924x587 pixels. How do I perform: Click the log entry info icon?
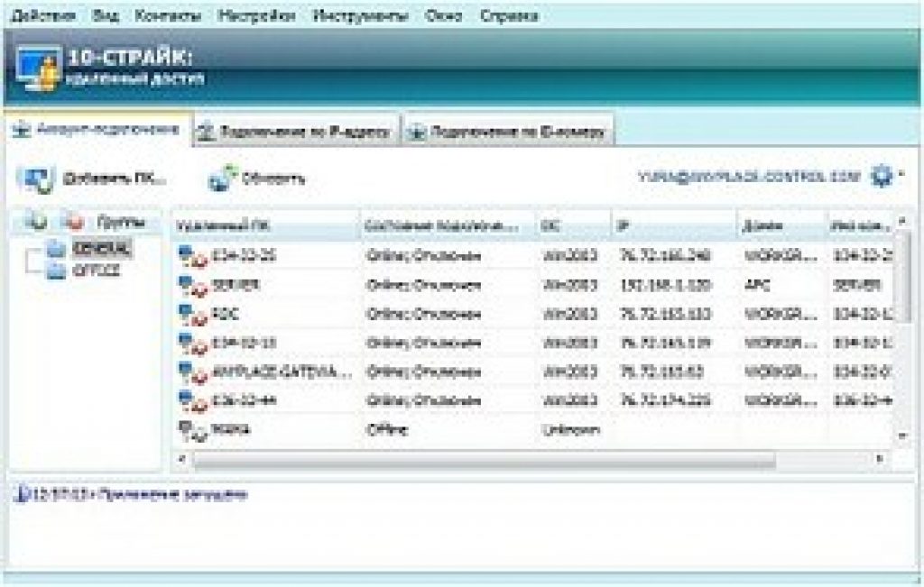tap(22, 493)
